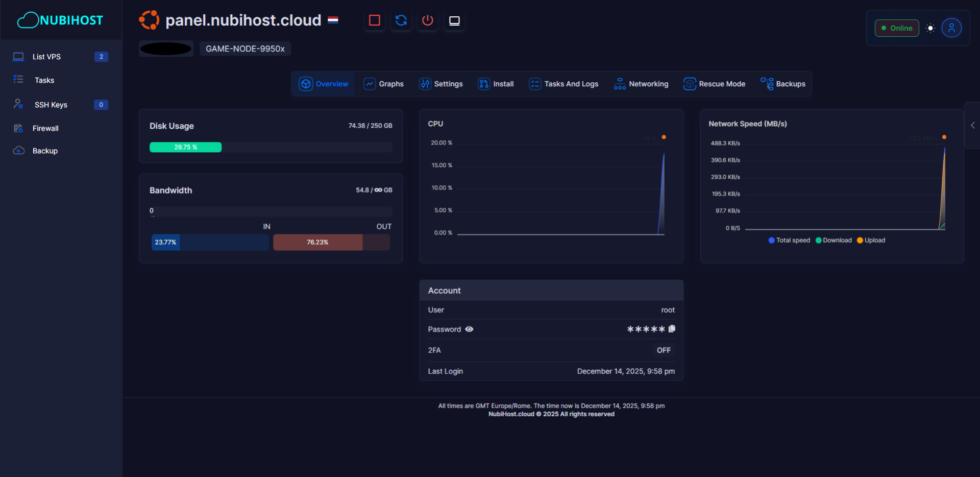Click the Disk Usage progress bar

(271, 147)
